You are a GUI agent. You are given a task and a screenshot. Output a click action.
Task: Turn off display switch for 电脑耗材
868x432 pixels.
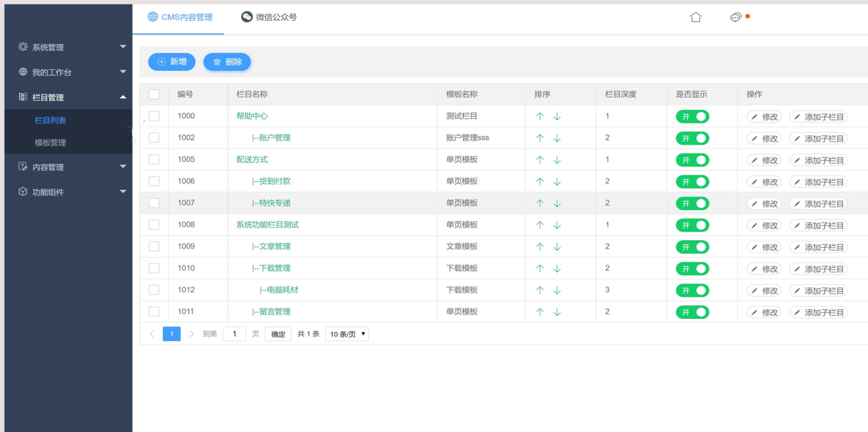click(x=692, y=291)
